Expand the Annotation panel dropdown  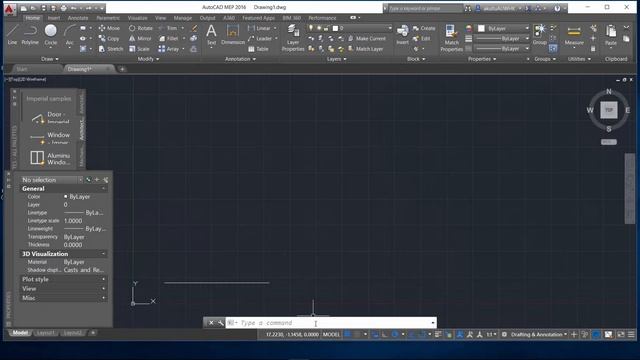pyautogui.click(x=240, y=59)
